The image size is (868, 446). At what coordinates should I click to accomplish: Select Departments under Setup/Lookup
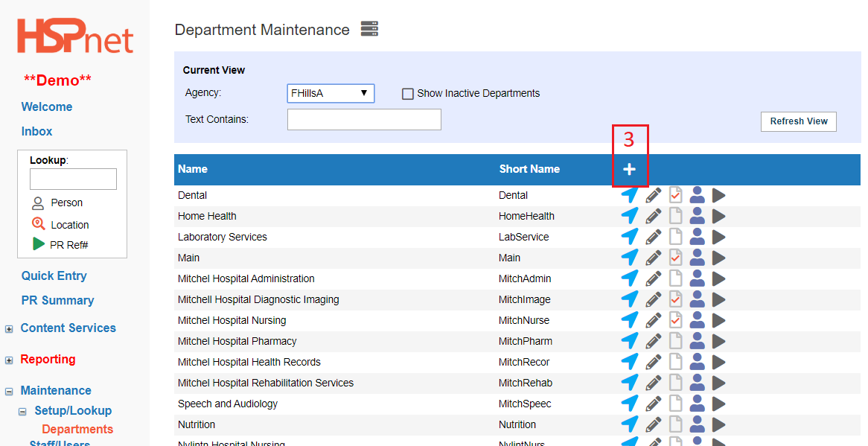pos(77,430)
